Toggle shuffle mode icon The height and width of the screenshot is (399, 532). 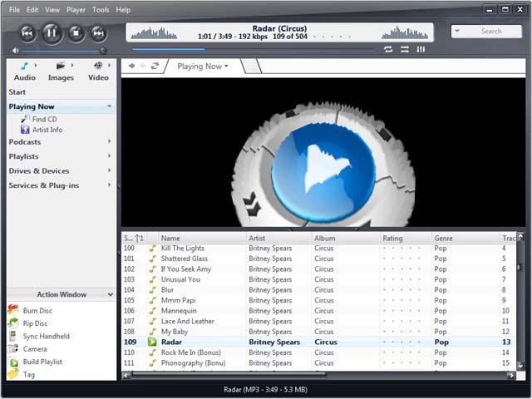click(x=405, y=50)
